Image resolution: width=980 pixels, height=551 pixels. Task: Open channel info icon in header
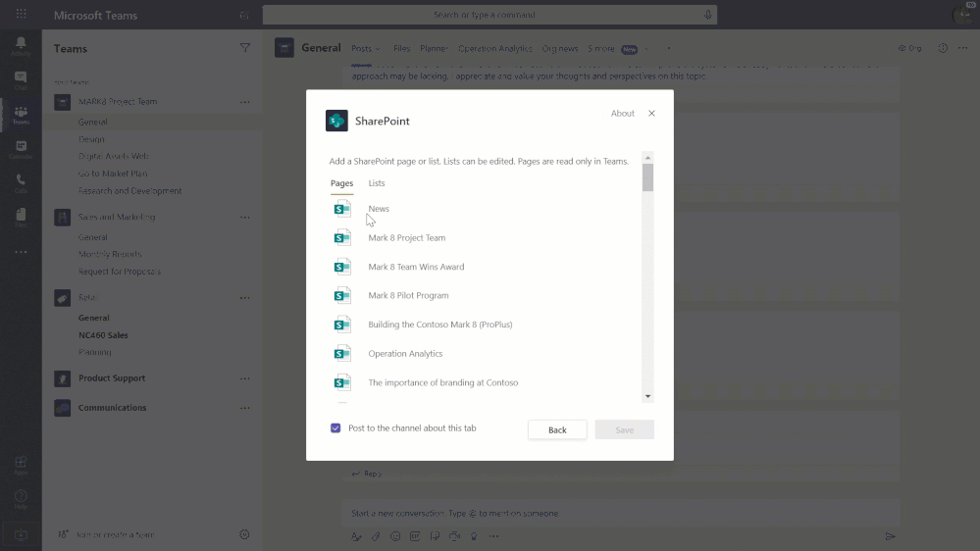[943, 48]
